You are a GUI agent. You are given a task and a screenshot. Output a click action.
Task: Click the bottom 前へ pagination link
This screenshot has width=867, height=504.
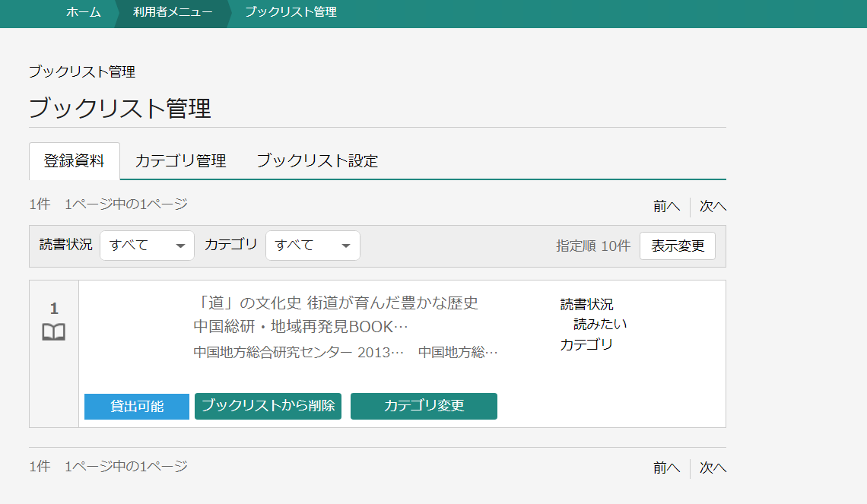(x=666, y=468)
